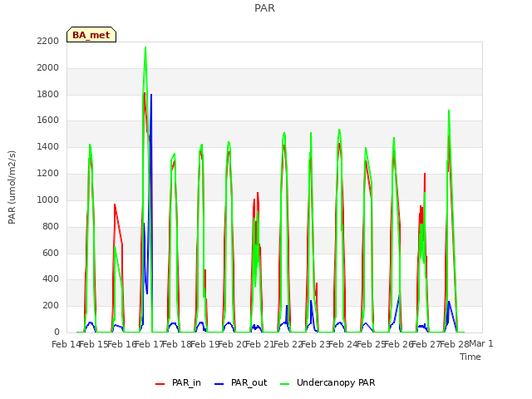Click the Feb 21 x-axis tick label
This screenshot has height=399, width=532.
[259, 344]
